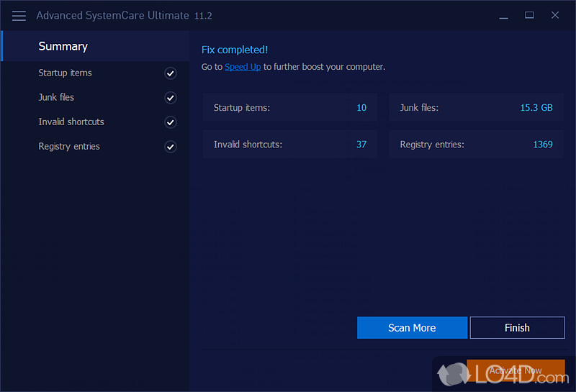Close the Advanced SystemCare window
This screenshot has height=392, width=576.
(555, 15)
